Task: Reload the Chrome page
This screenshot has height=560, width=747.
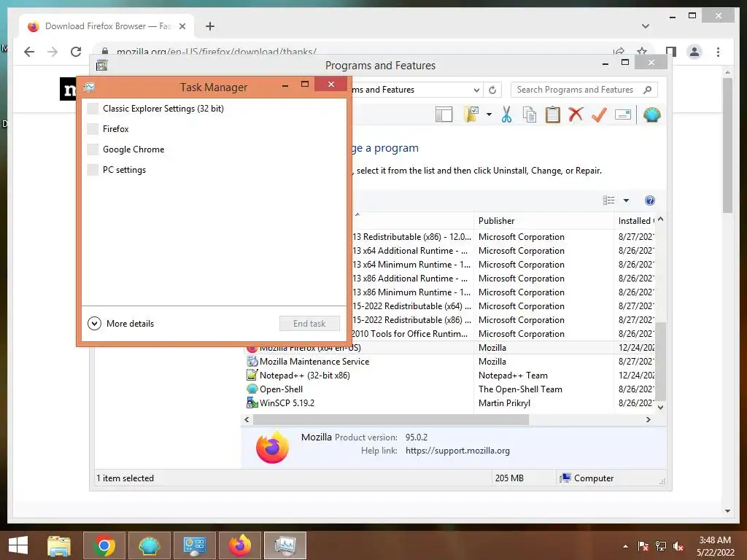Action: tap(76, 52)
